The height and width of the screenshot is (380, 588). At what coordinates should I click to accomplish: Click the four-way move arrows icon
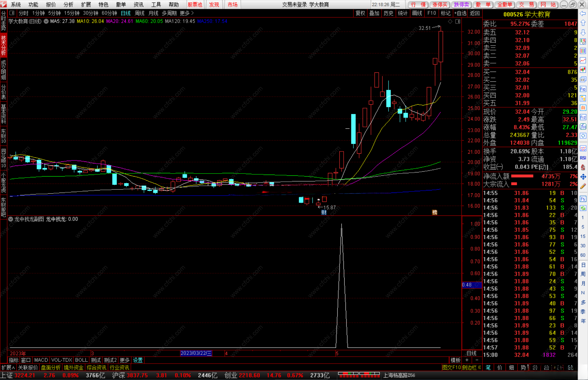coord(583,177)
